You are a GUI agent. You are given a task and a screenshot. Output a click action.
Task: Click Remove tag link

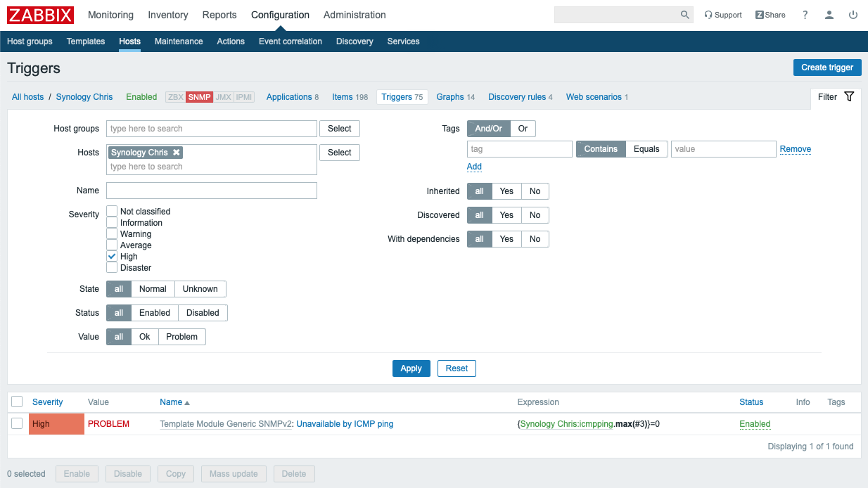[796, 149]
